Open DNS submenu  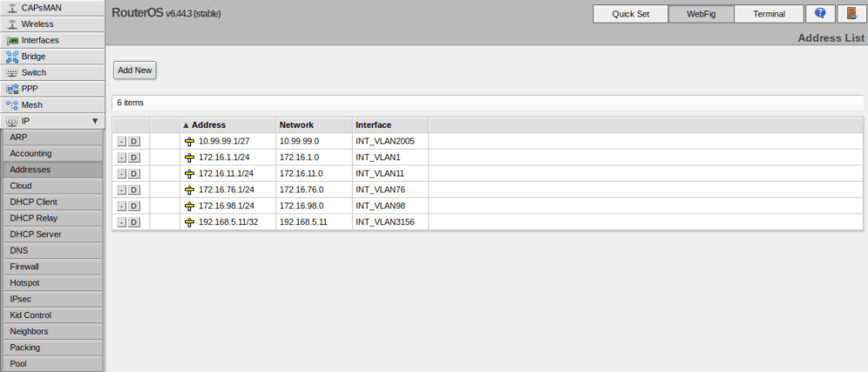pos(52,250)
